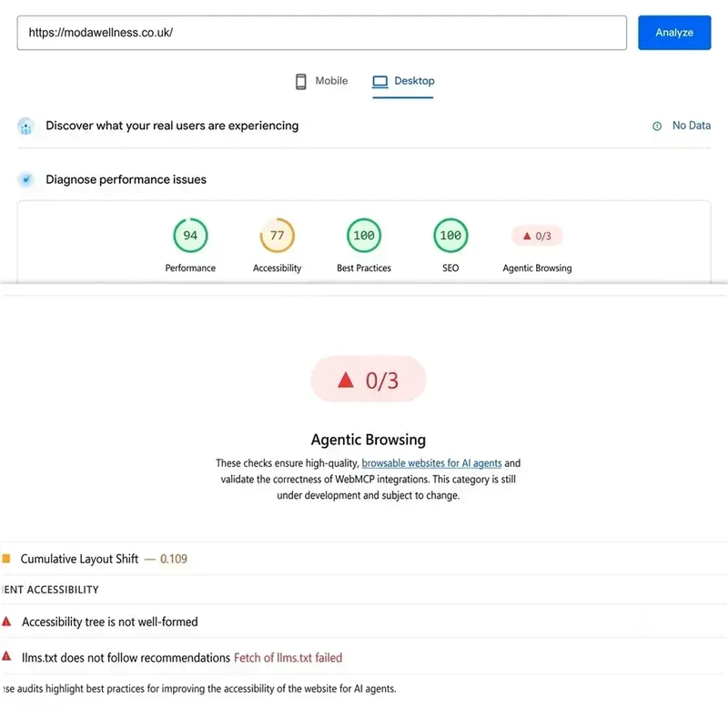This screenshot has height=709, width=728.
Task: Open browsable websites for AI agents link
Action: click(431, 463)
